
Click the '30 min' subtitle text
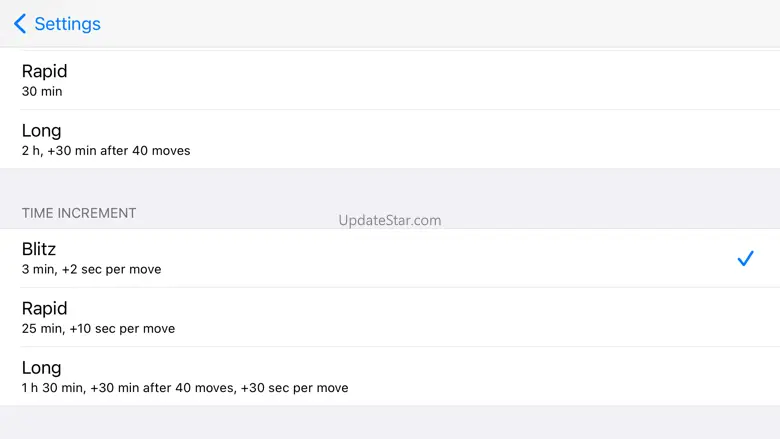click(42, 91)
